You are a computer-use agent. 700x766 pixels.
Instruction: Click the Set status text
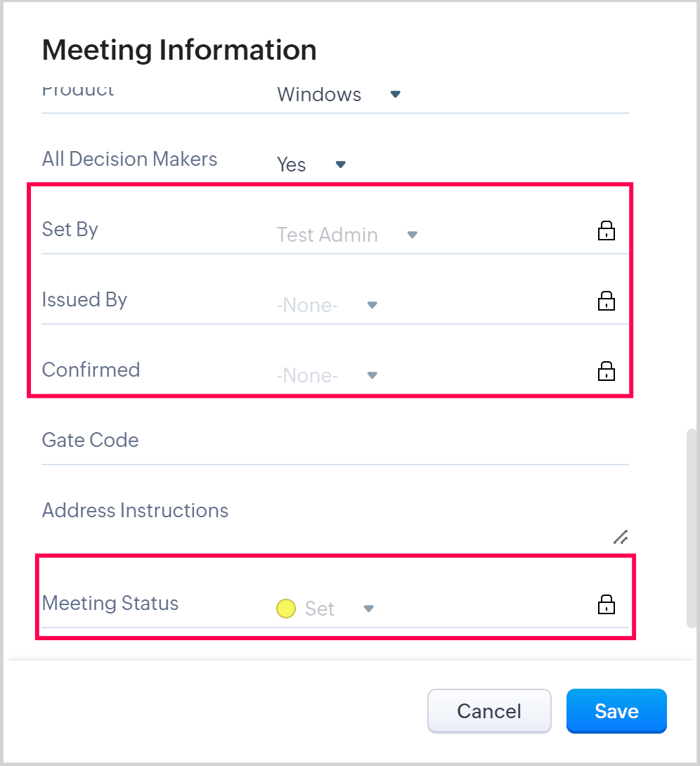pyautogui.click(x=320, y=609)
